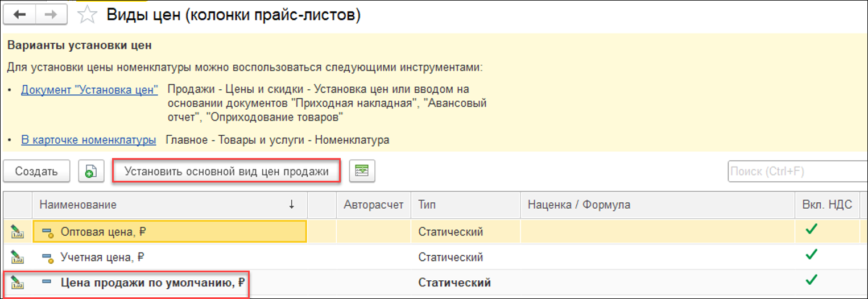Click Создать button

pyautogui.click(x=36, y=172)
